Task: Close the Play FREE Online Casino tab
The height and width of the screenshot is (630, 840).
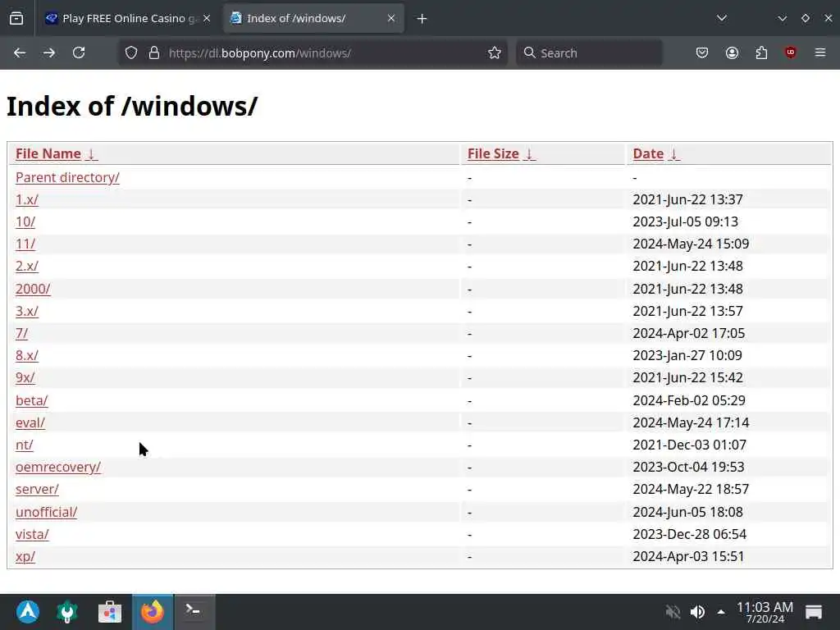Action: click(207, 18)
